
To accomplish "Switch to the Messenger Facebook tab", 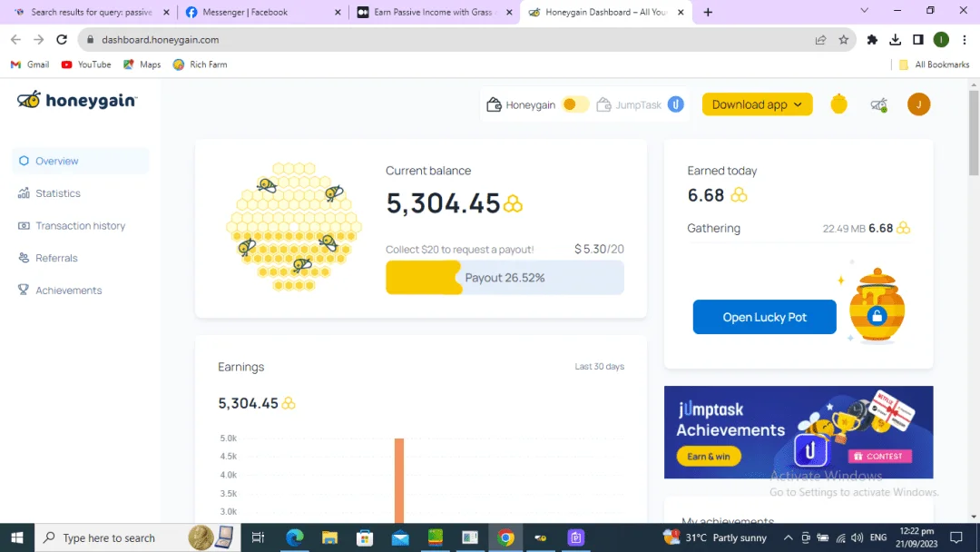I will [x=262, y=12].
